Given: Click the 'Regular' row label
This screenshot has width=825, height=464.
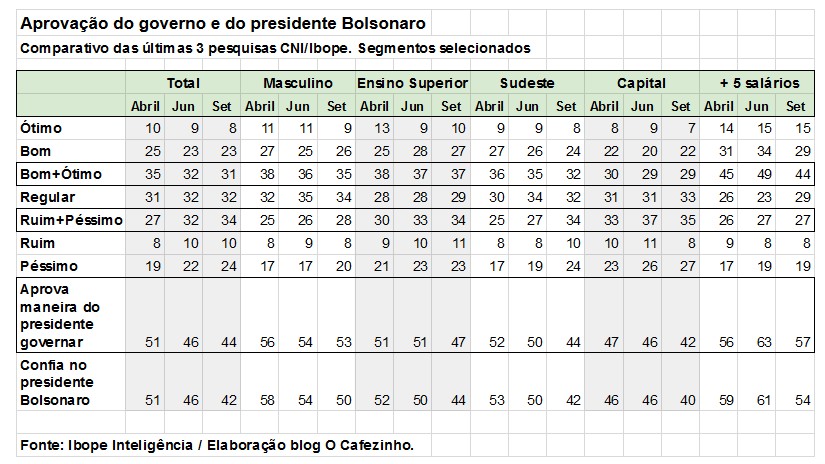Looking at the screenshot, I should pos(48,196).
